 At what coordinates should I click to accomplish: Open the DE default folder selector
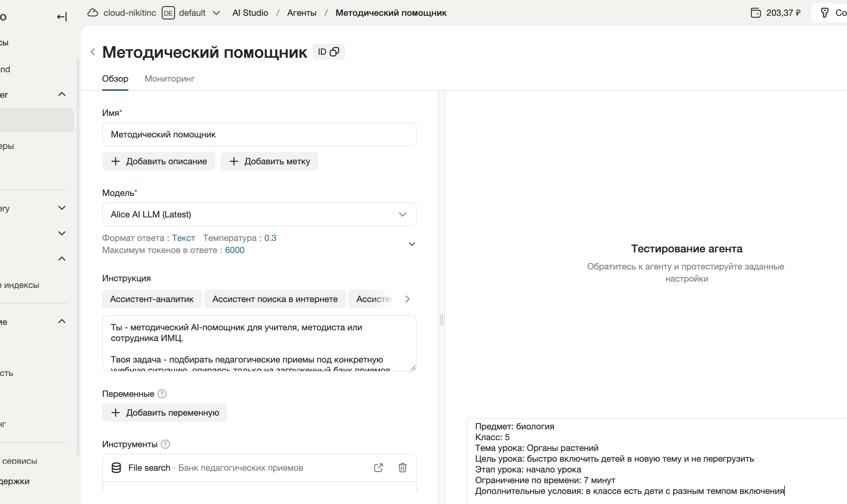(191, 13)
